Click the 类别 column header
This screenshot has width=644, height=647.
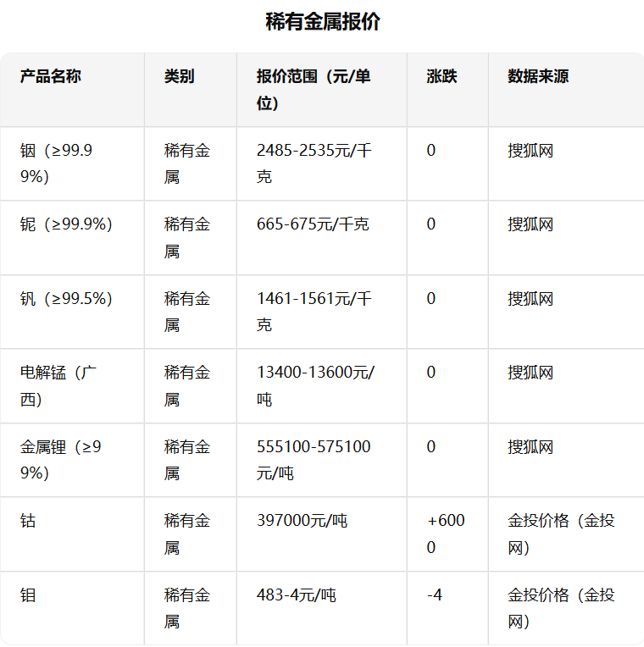pos(179,76)
